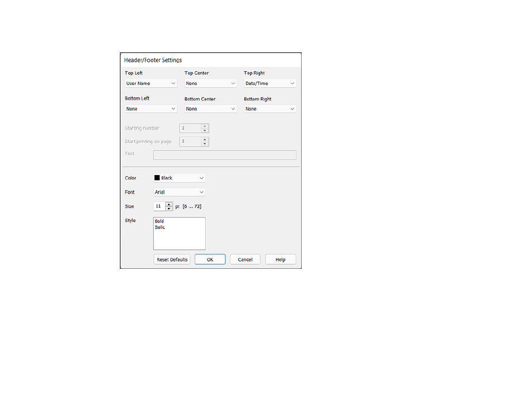532x411 pixels.
Task: Click the Starting number up arrow
Action: coord(205,126)
